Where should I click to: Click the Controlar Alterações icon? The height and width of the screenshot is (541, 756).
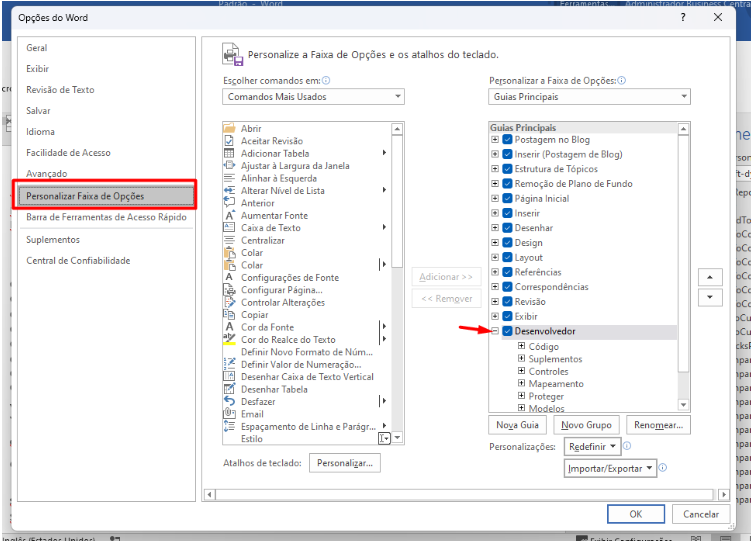[x=230, y=302]
